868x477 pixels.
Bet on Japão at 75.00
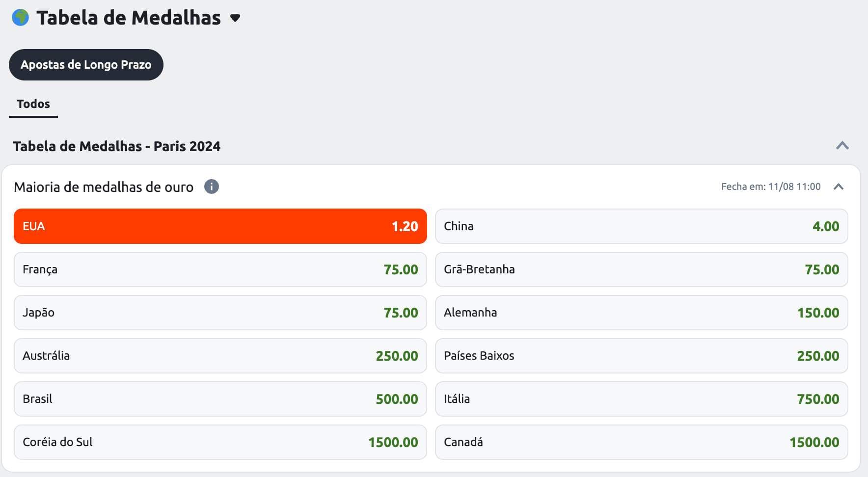pos(220,313)
